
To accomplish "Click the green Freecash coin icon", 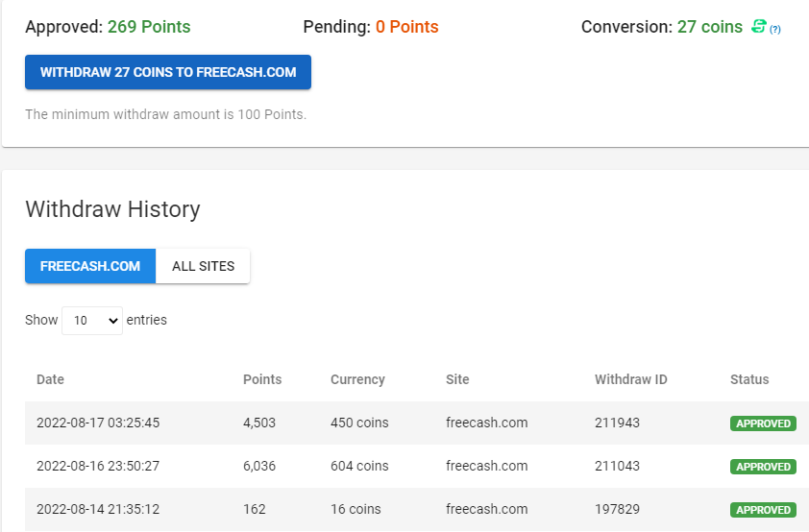I will (759, 27).
